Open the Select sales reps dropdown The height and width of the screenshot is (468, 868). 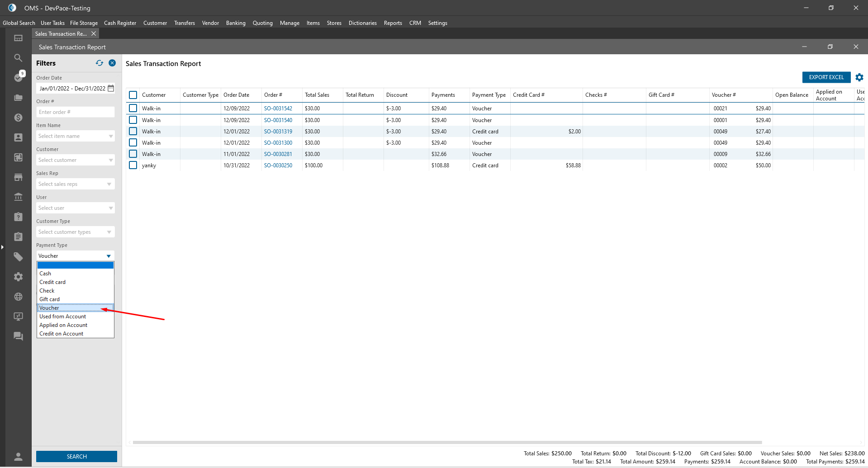[x=75, y=184]
